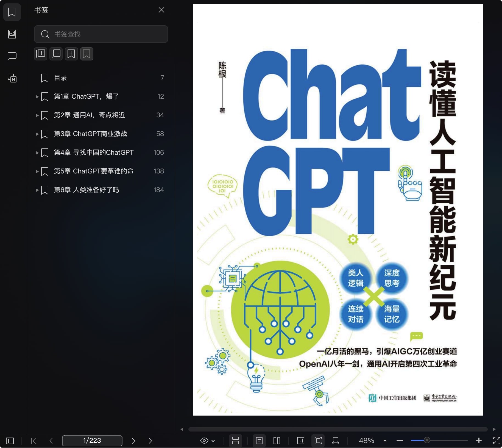The image size is (502, 448).
Task: Expand the 第4章 寻找中国的ChatGPT bookmark
Action: 37,153
